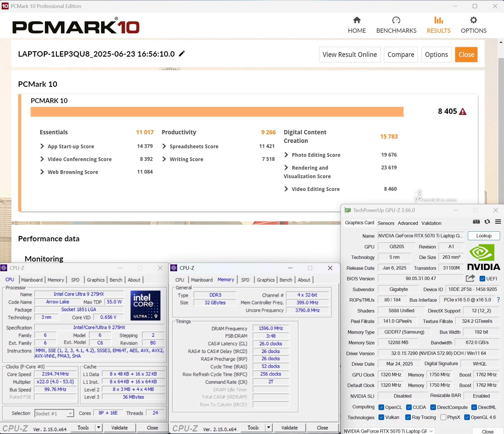Image resolution: width=504 pixels, height=434 pixels.
Task: Click the orange Close button in PCMark
Action: coord(466,54)
